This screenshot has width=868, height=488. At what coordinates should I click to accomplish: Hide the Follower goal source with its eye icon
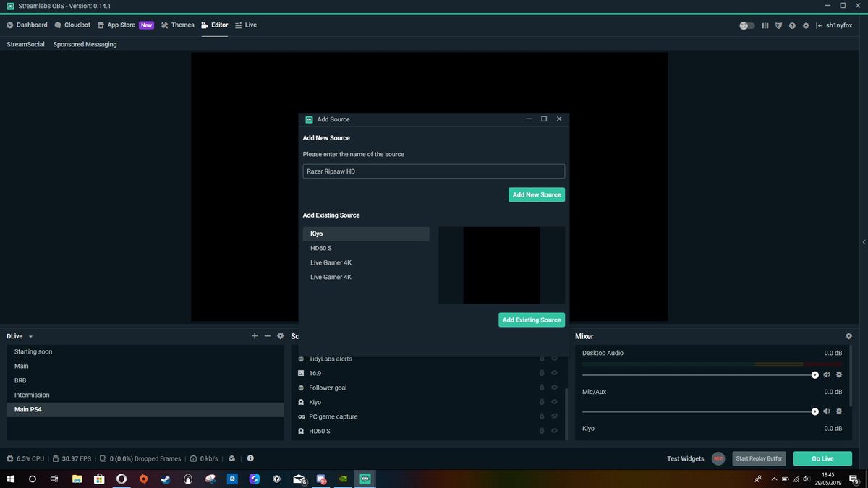point(554,388)
